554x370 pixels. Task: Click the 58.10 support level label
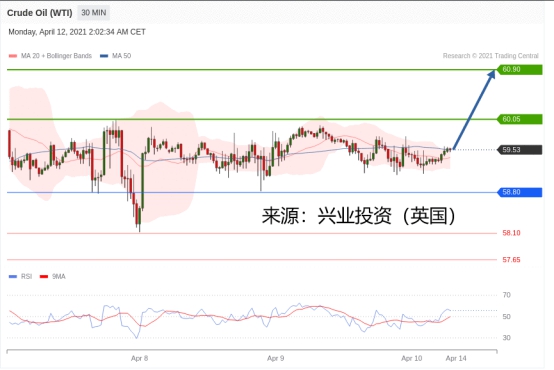(x=511, y=233)
